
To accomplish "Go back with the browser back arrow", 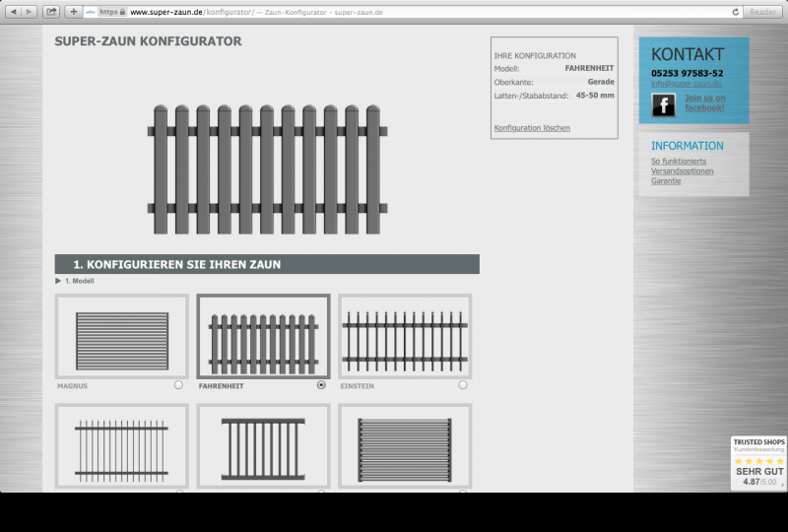I will (14, 12).
